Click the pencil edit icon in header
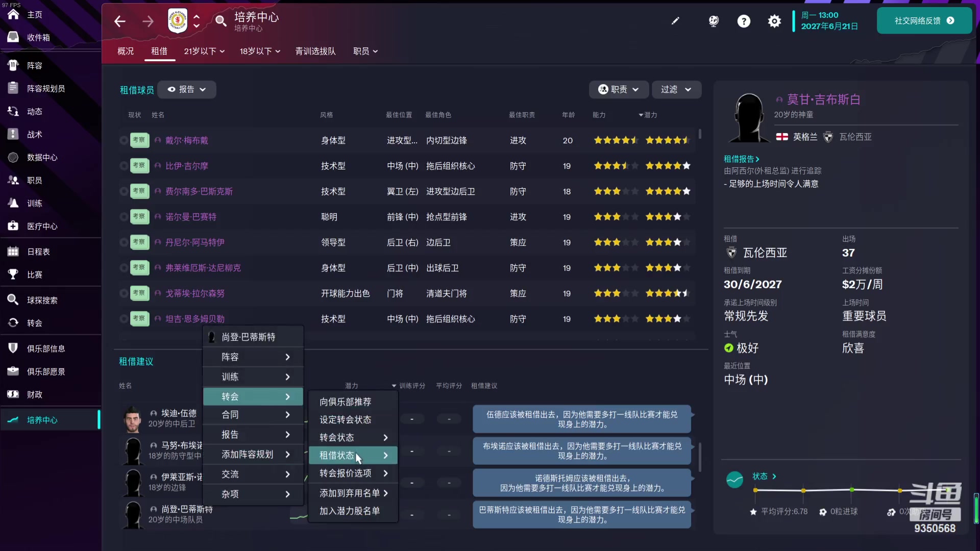This screenshot has width=980, height=551. point(675,21)
